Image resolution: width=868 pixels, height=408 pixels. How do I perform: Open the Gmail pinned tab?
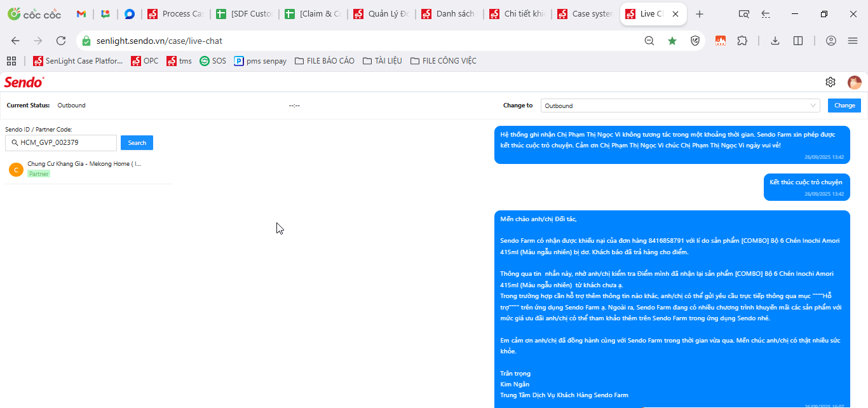(x=81, y=14)
